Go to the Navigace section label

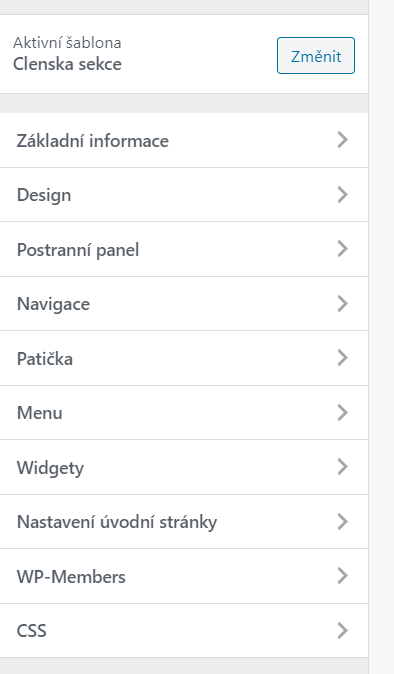(53, 304)
